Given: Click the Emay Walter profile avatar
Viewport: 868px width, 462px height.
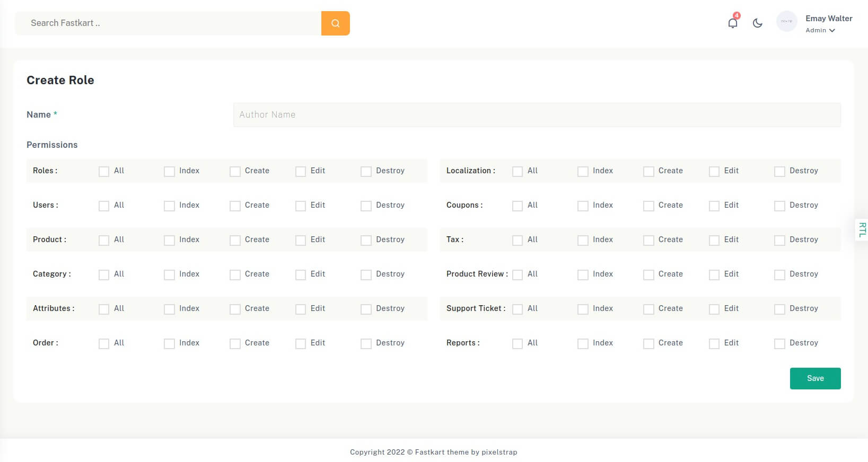Looking at the screenshot, I should coord(786,22).
